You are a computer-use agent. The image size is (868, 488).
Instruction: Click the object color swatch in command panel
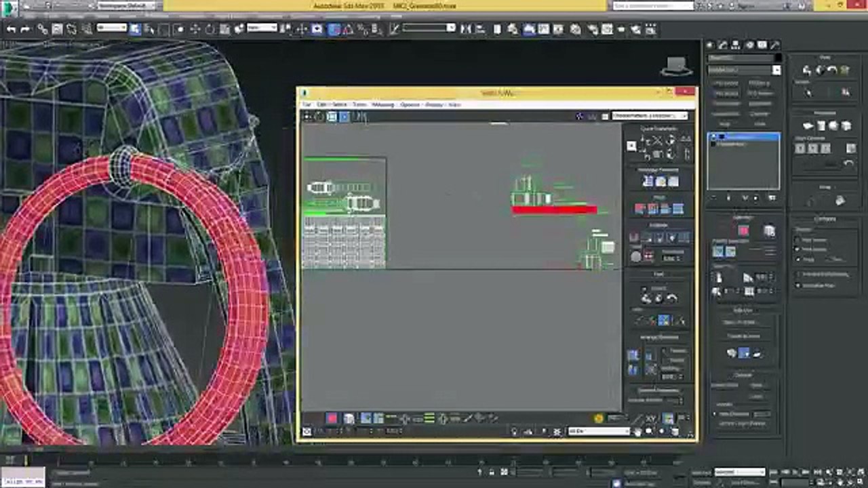point(777,58)
